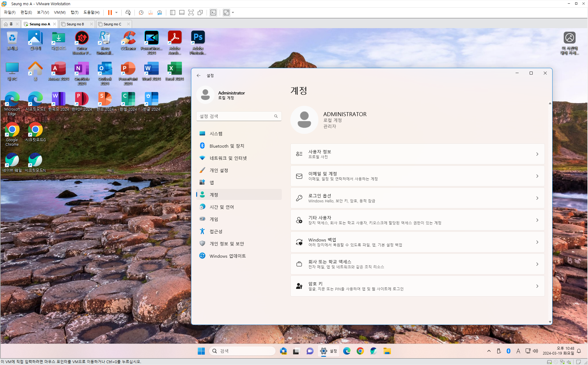The width and height of the screenshot is (588, 365).
Task: Expand 로그인 옵션 settings row
Action: point(417,198)
